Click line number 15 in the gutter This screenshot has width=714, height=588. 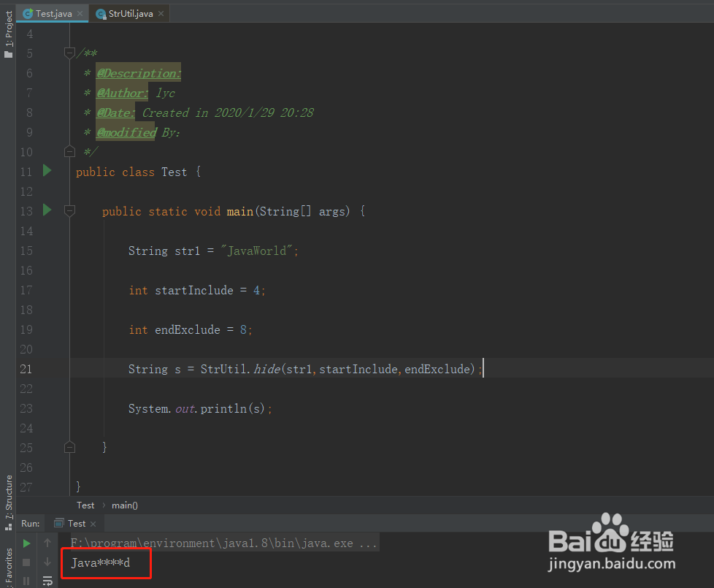pos(26,251)
